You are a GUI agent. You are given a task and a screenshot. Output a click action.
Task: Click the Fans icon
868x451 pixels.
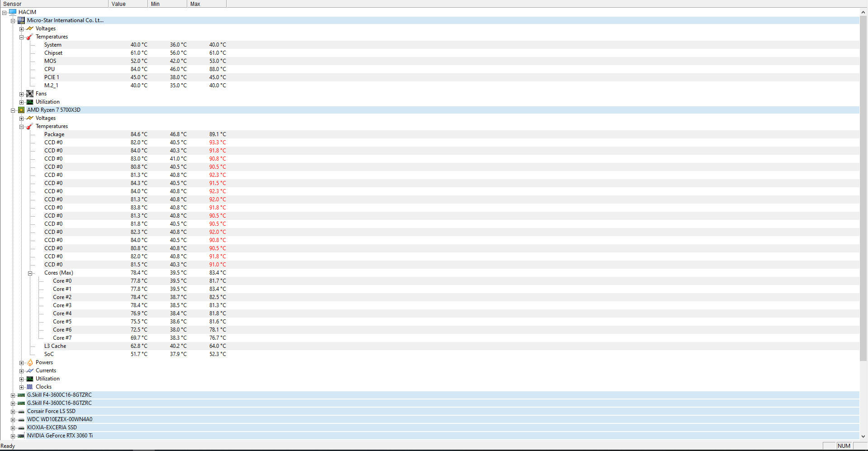(30, 94)
